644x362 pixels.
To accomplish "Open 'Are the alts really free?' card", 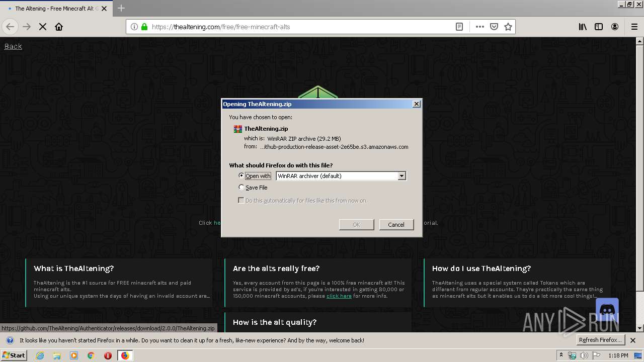I will point(318,283).
